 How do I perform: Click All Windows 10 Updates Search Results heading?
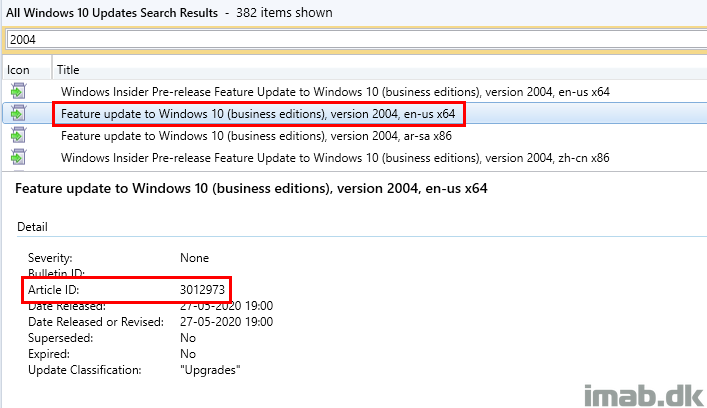112,13
